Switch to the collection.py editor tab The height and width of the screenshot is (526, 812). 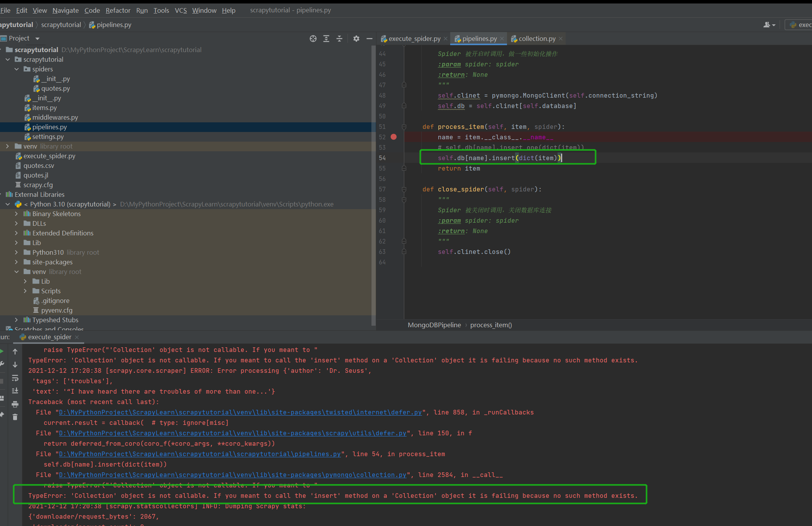[x=537, y=39]
